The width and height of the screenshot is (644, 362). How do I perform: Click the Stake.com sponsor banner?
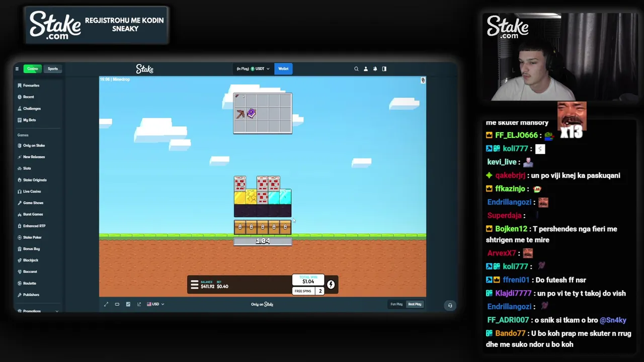[x=97, y=25]
